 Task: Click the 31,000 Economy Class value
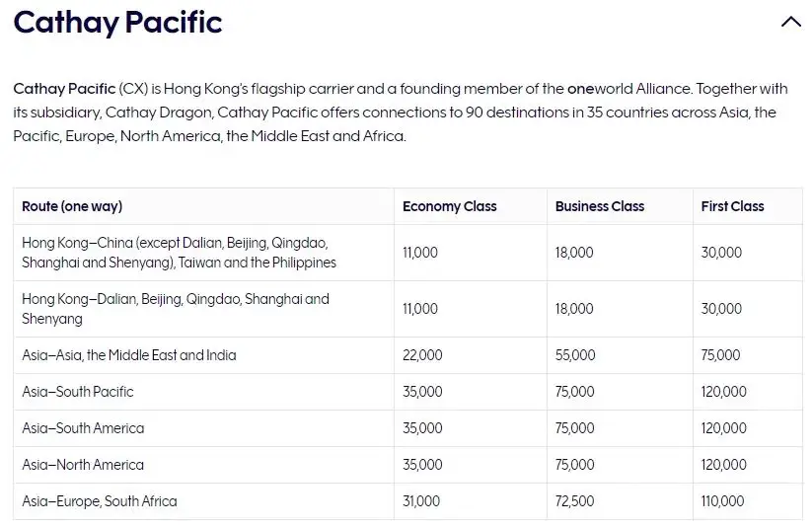click(421, 501)
